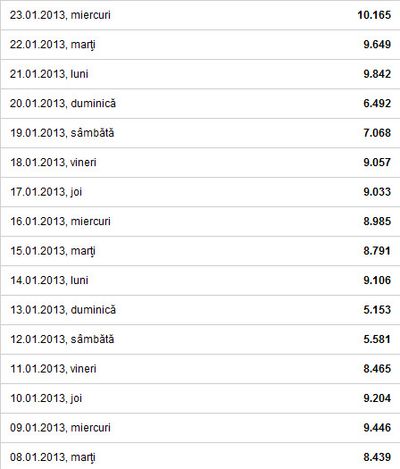Image resolution: width=400 pixels, height=469 pixels.
Task: Click the 8.791 value
Action: 377,251
